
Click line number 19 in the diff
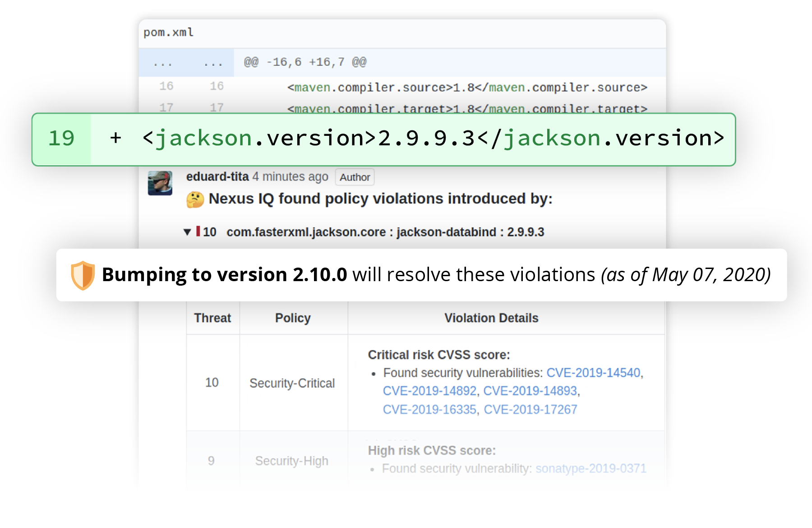(63, 138)
